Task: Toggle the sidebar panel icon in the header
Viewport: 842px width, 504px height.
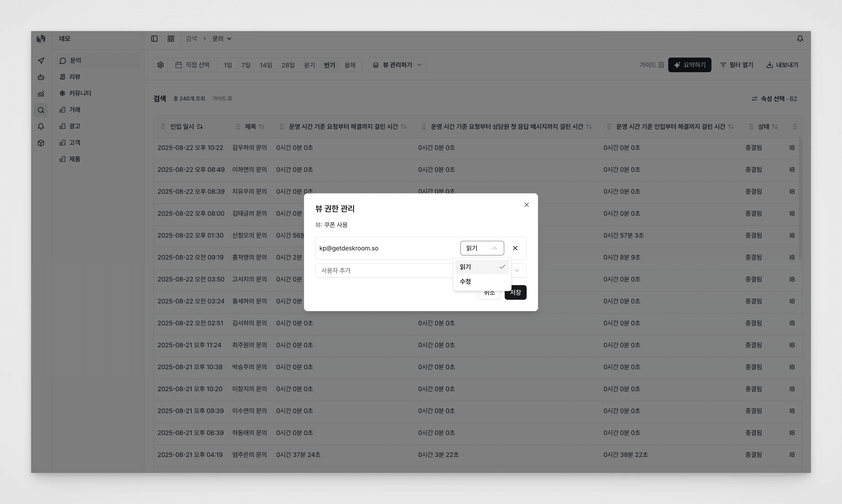Action: (x=154, y=38)
